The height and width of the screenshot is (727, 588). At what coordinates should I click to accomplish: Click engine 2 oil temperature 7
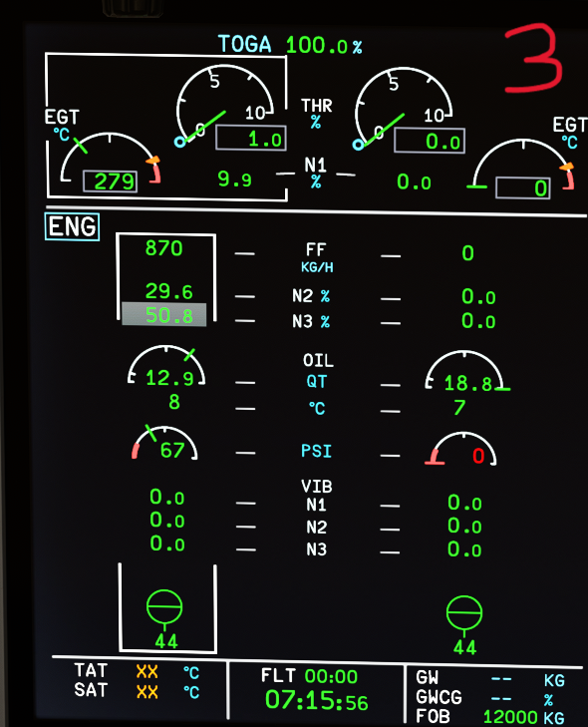[x=459, y=407]
